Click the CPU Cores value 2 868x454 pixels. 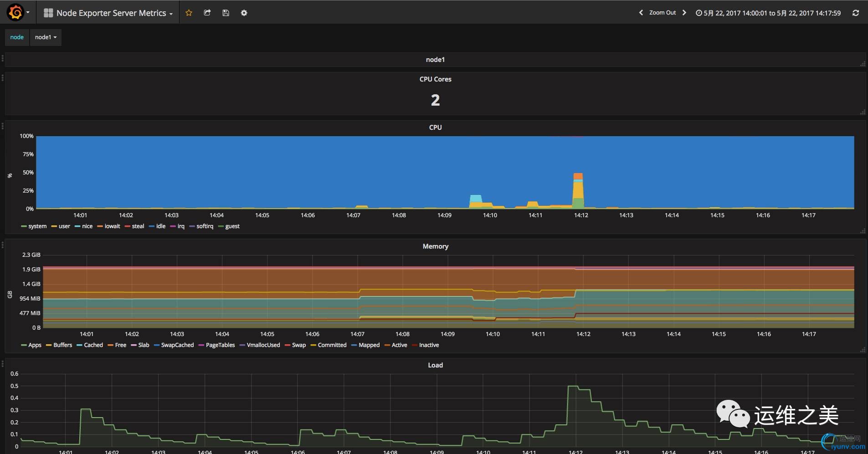435,100
